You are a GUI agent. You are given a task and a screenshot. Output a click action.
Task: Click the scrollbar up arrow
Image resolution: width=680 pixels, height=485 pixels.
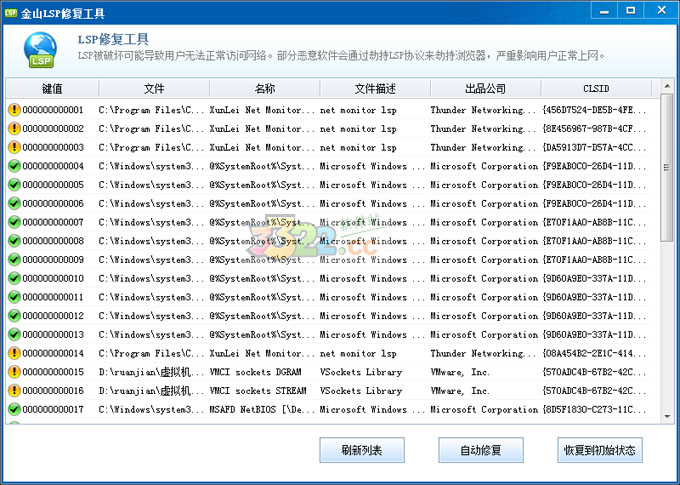pos(667,87)
